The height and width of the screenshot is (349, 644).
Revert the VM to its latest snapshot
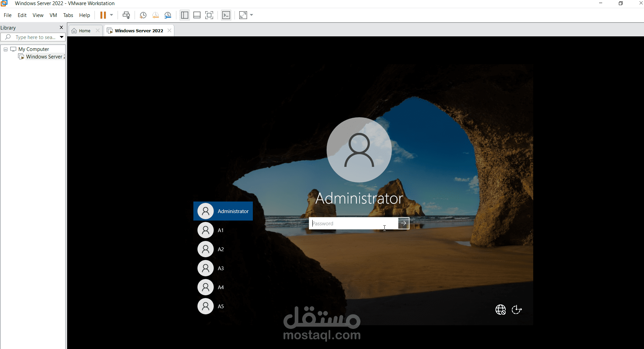[156, 15]
